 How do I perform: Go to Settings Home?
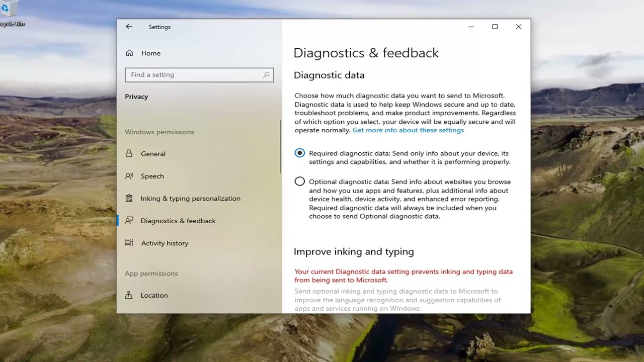pyautogui.click(x=199, y=53)
